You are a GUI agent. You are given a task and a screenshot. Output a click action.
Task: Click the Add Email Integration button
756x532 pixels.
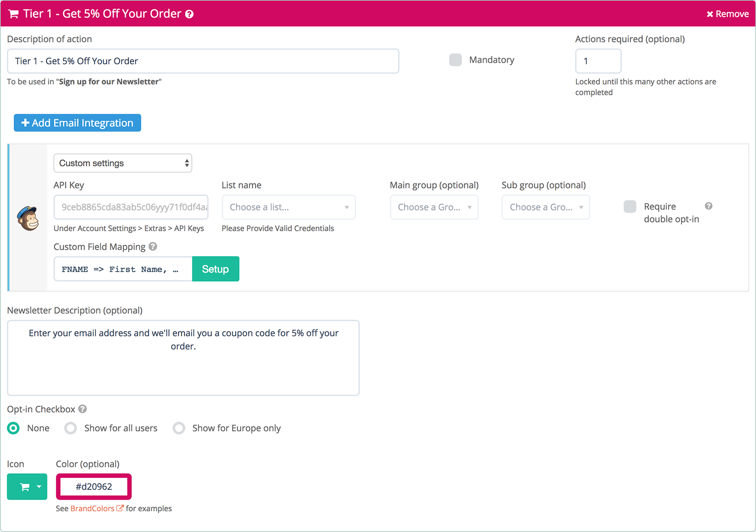coord(77,123)
